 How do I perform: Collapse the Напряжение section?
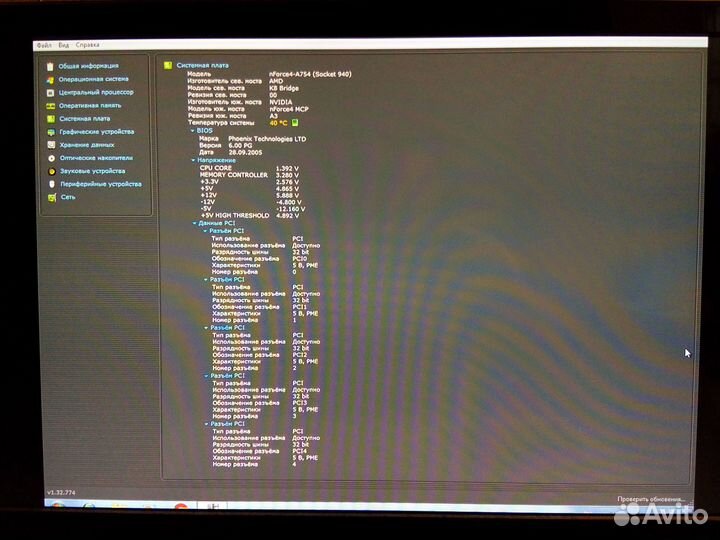pos(193,160)
